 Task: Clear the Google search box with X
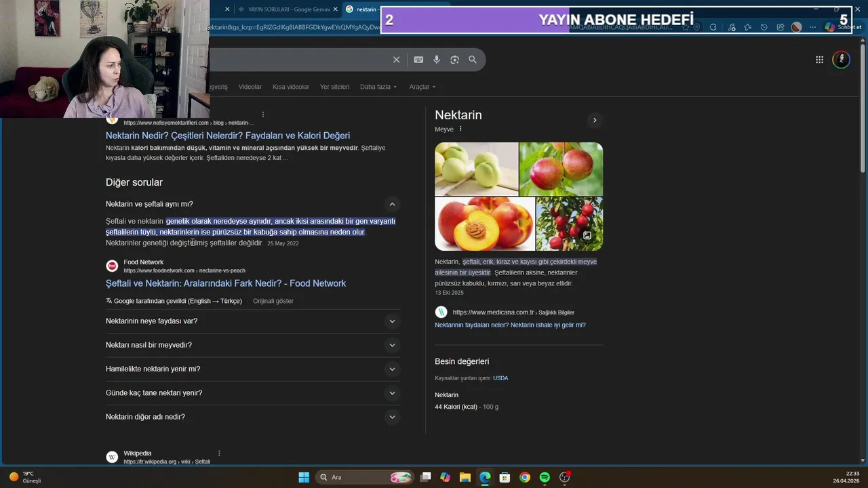click(397, 60)
